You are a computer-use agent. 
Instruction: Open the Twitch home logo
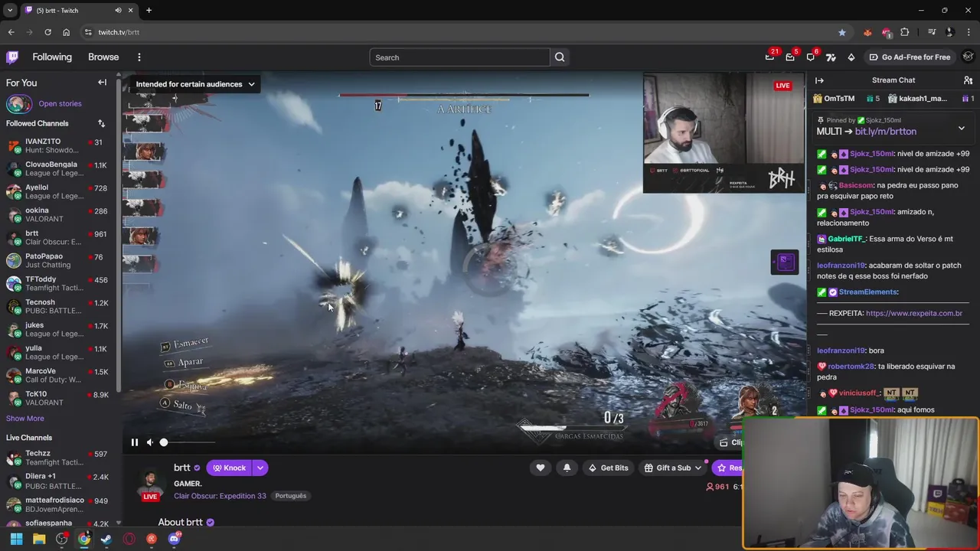coord(12,57)
